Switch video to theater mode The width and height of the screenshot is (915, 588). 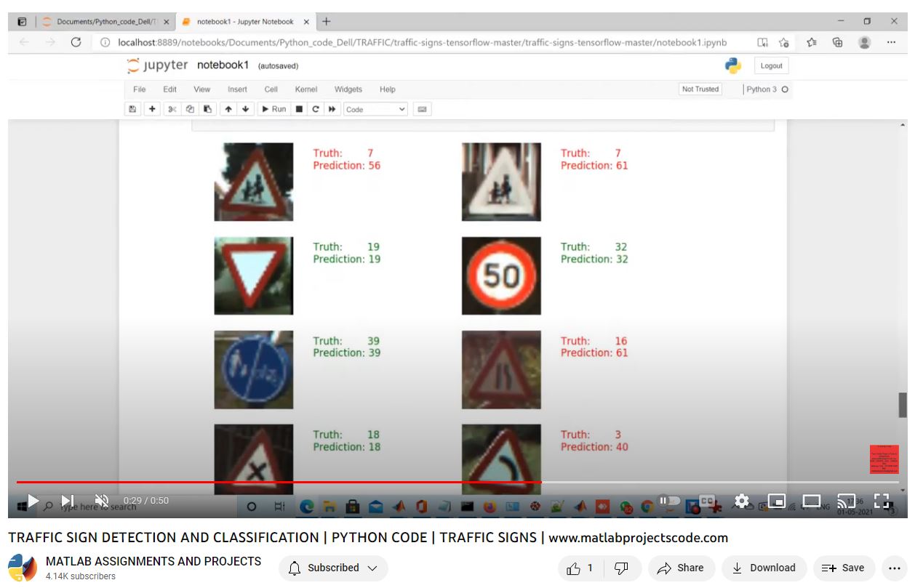[x=812, y=501]
